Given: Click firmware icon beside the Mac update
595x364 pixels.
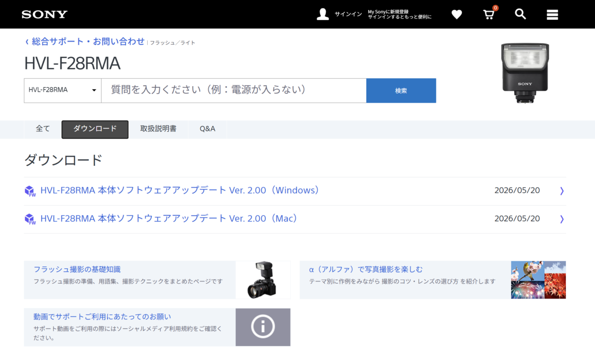Looking at the screenshot, I should [x=30, y=219].
